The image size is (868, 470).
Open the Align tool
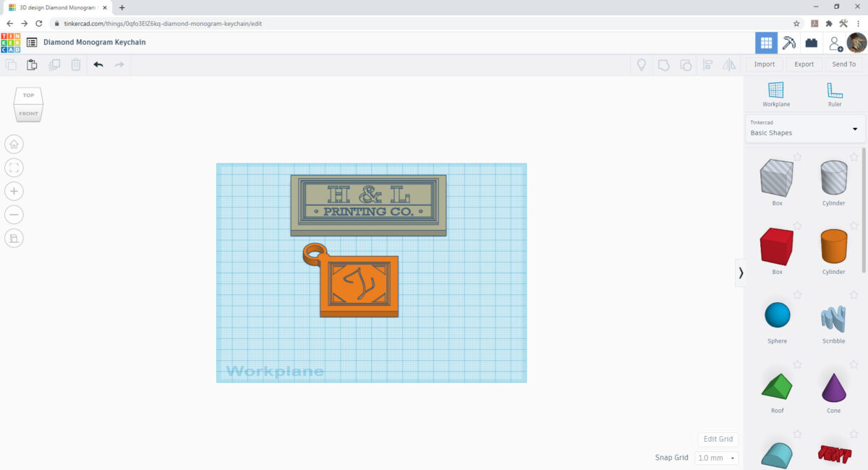point(707,64)
